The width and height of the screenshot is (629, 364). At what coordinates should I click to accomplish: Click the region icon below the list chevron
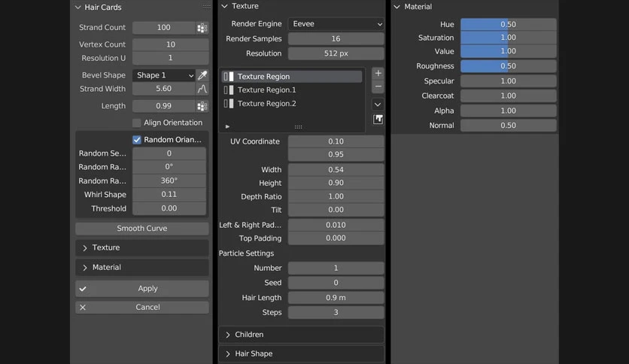click(378, 120)
